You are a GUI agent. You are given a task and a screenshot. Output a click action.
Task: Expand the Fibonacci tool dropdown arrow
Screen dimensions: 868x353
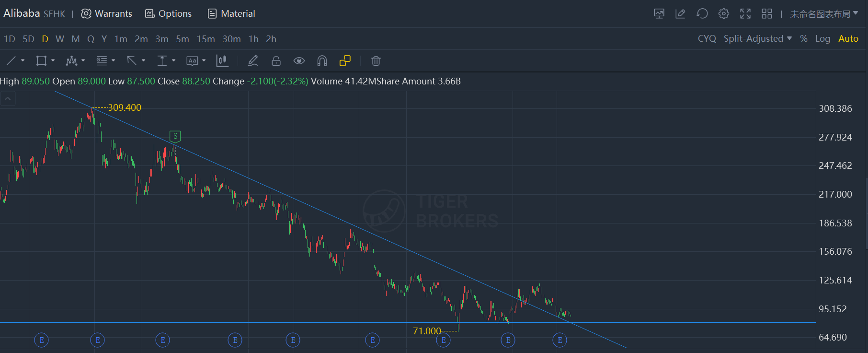tap(113, 61)
